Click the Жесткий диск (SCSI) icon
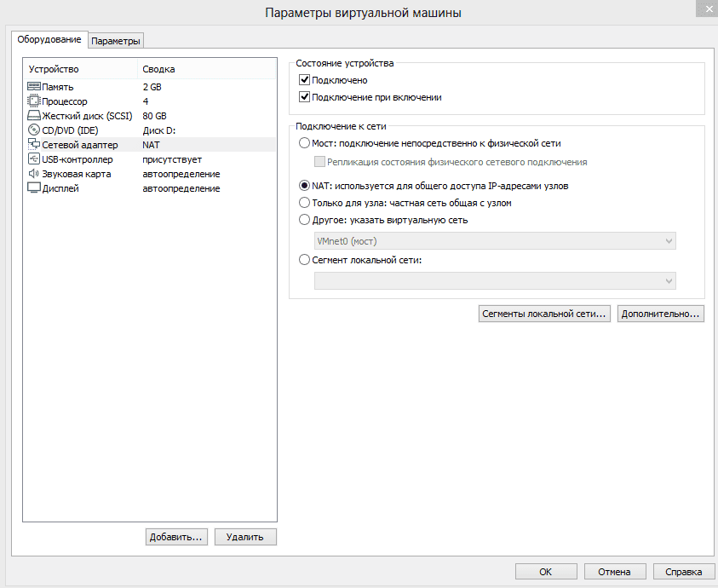This screenshot has width=718, height=588. pyautogui.click(x=34, y=116)
